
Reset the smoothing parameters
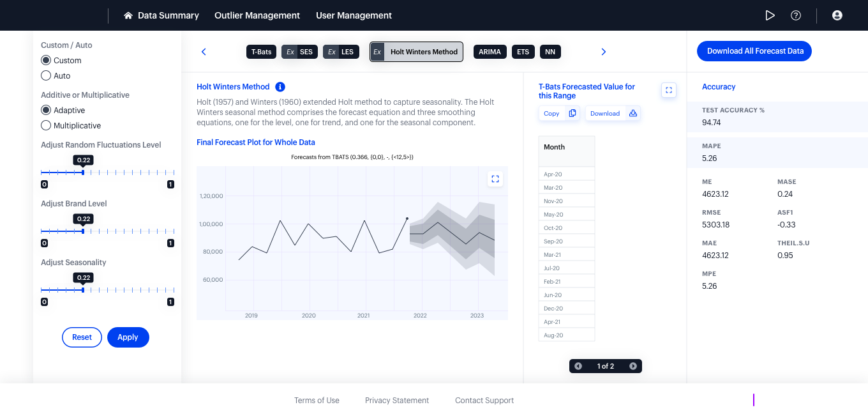coord(82,337)
